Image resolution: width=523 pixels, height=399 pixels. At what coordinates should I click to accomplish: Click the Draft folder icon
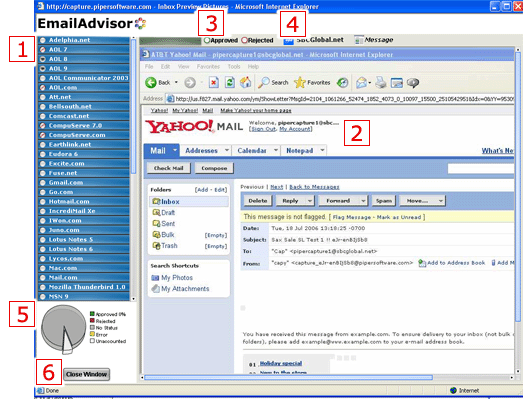156,213
